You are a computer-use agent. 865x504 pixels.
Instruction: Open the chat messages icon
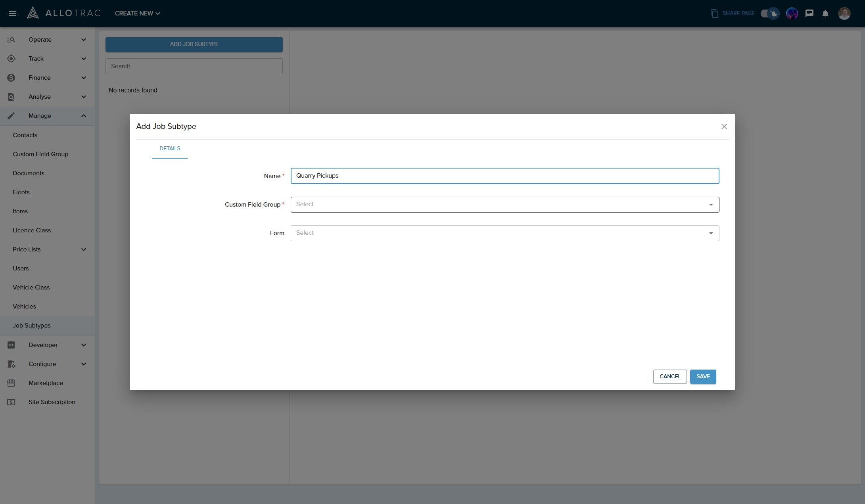click(x=809, y=13)
